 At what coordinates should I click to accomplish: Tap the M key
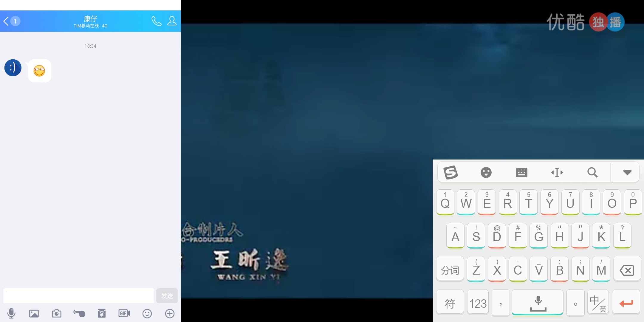point(601,269)
